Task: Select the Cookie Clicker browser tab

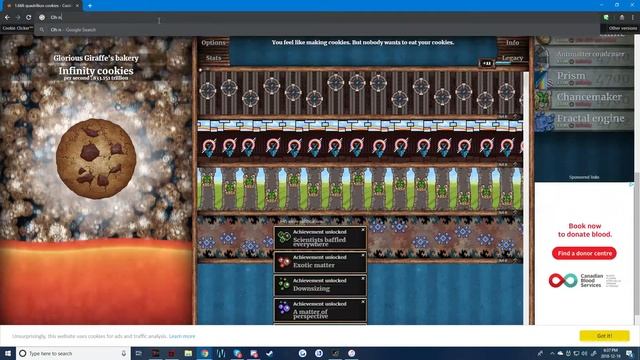Action: 41,6
